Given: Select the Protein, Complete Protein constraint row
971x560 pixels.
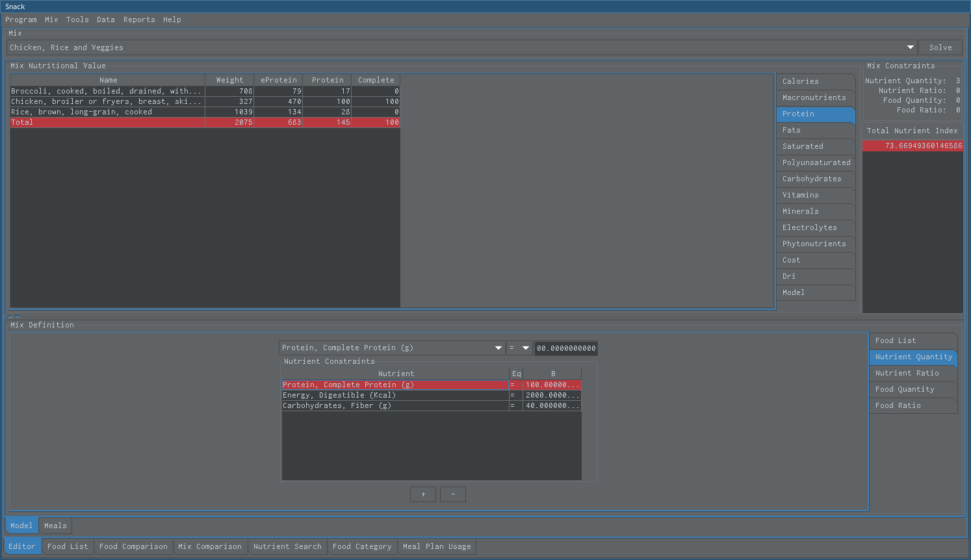Looking at the screenshot, I should point(432,385).
